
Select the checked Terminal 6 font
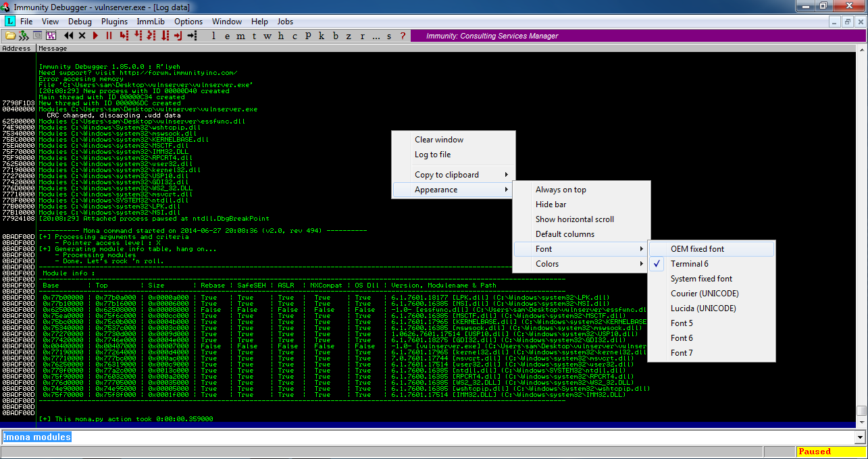pyautogui.click(x=689, y=264)
